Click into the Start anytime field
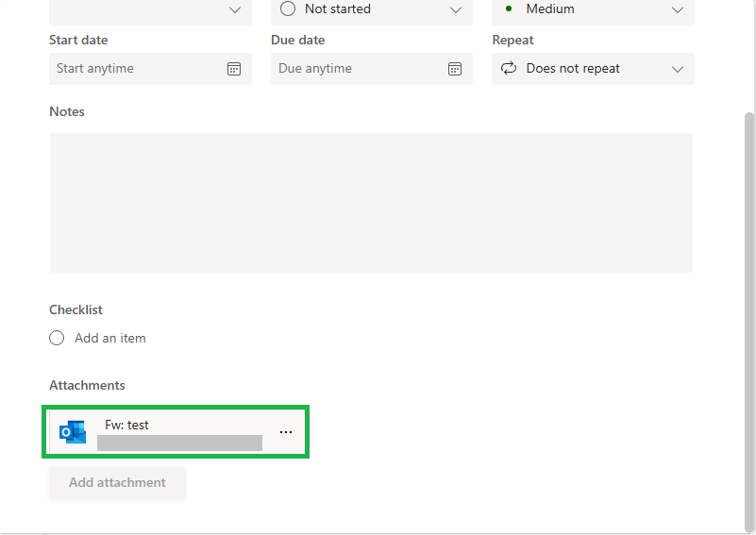The width and height of the screenshot is (756, 535). 150,69
